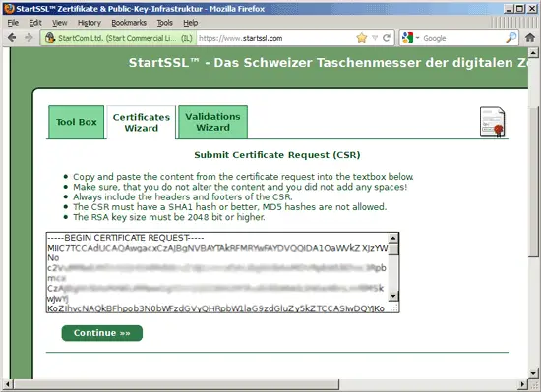541x392 pixels.
Task: Click the "The CSR must have a SHA1 hash" bullet
Action: pyautogui.click(x=230, y=207)
